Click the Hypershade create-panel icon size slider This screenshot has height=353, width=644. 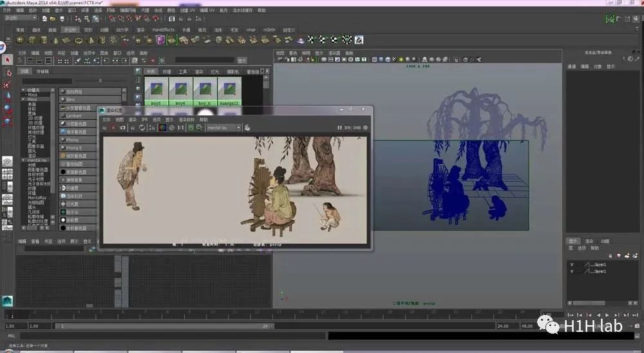pyautogui.click(x=100, y=81)
